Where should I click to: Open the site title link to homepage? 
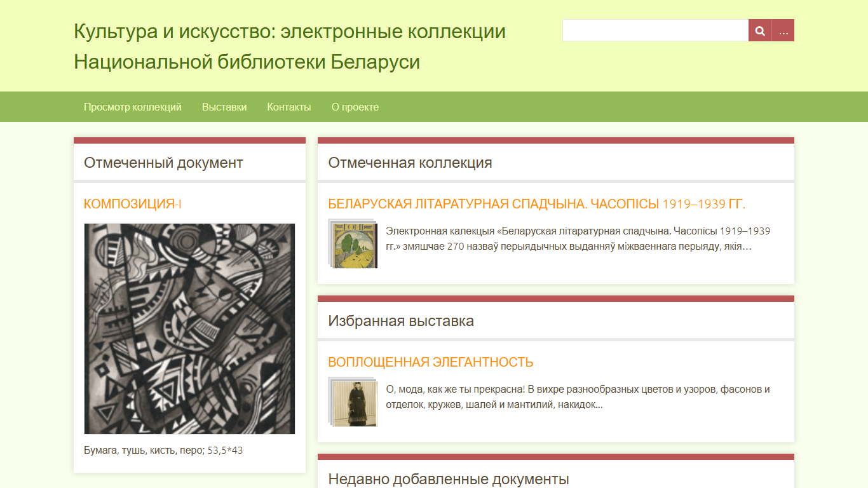pos(290,46)
